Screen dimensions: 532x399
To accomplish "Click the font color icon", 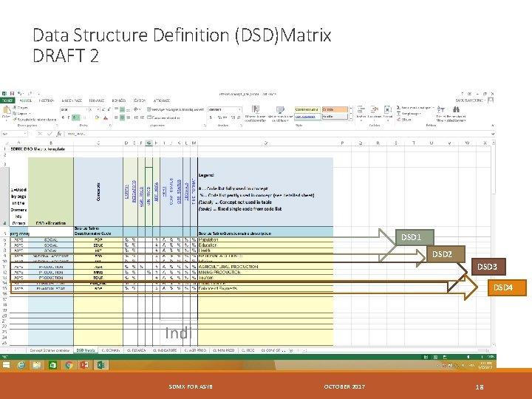I will click(106, 116).
